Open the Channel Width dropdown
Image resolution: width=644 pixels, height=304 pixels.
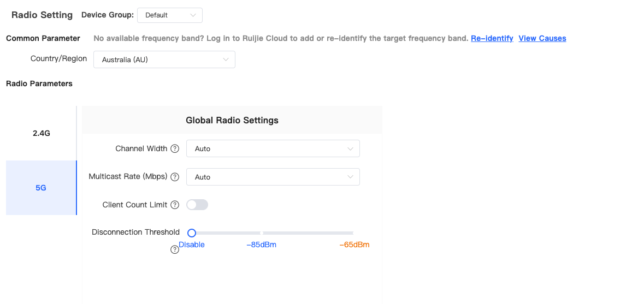273,148
